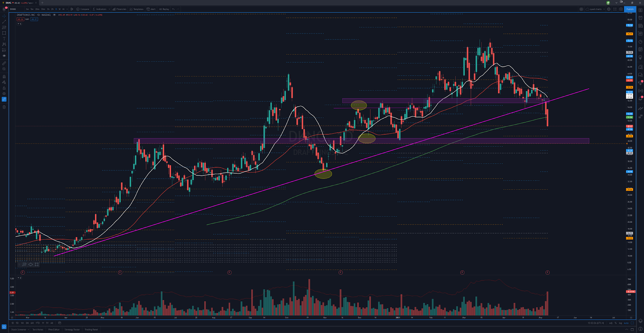Image resolution: width=644 pixels, height=333 pixels.
Task: Open the Stock Screener dropdown arrow
Action: tap(28, 329)
